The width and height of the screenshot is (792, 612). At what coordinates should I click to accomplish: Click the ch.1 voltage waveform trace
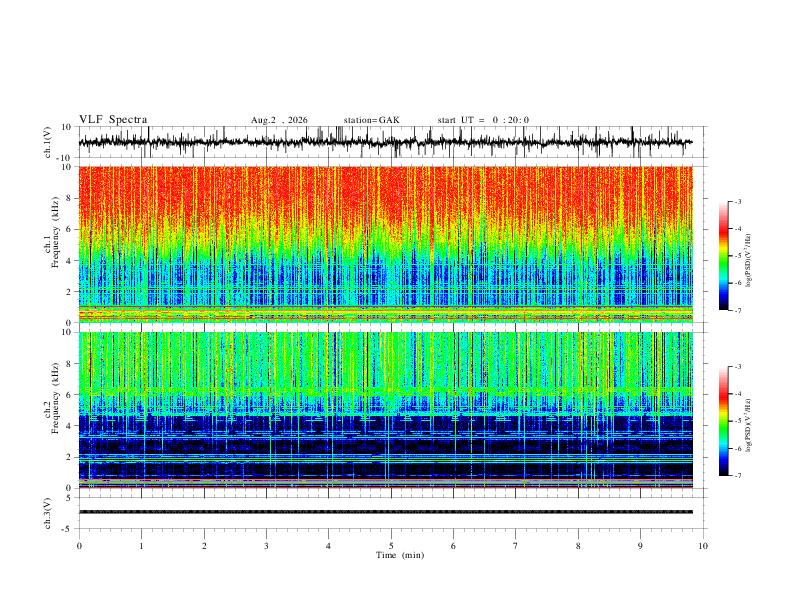(x=385, y=142)
